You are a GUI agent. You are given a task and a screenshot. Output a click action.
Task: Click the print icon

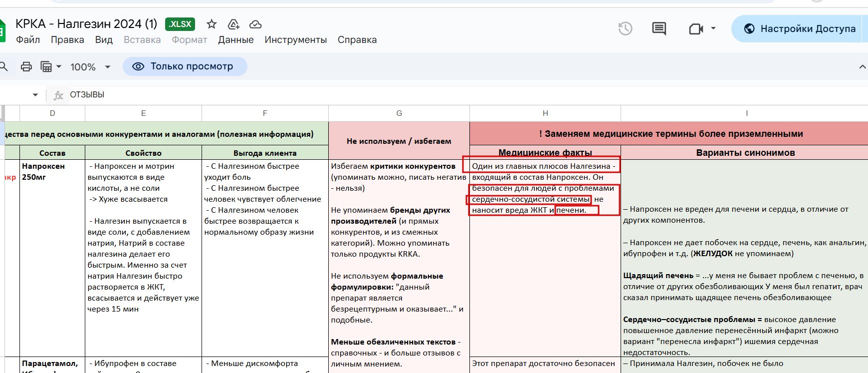(26, 66)
